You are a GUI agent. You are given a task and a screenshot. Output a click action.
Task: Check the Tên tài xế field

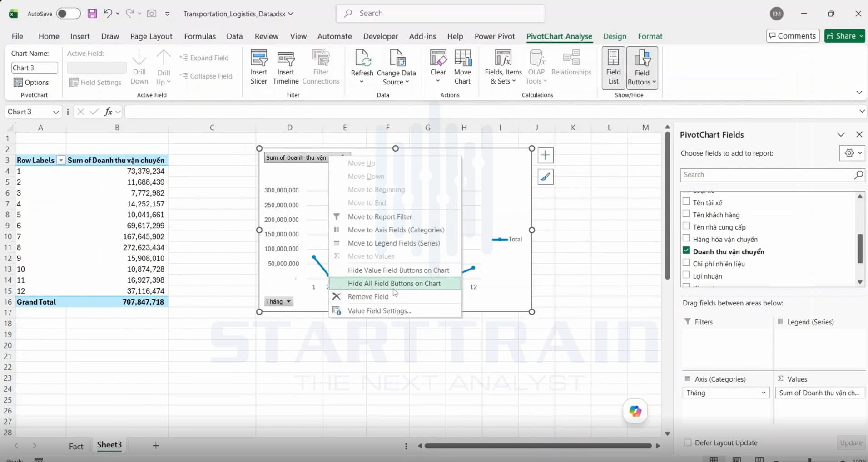pos(686,202)
